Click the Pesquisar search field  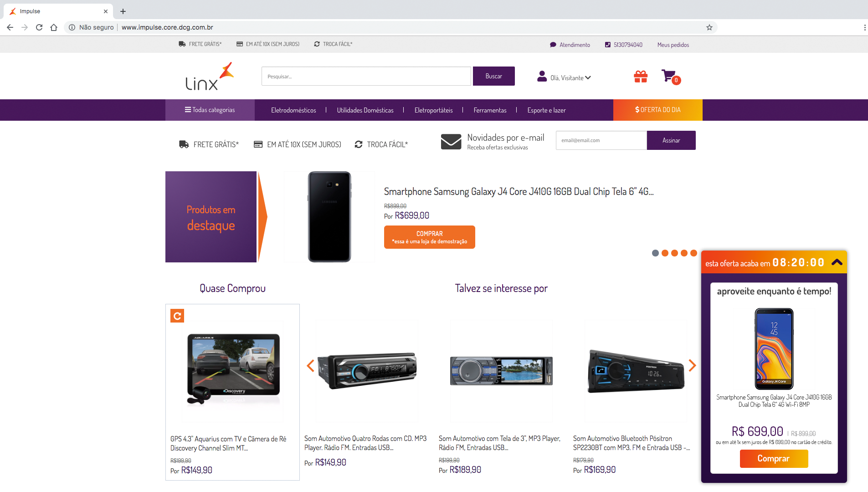click(x=366, y=76)
